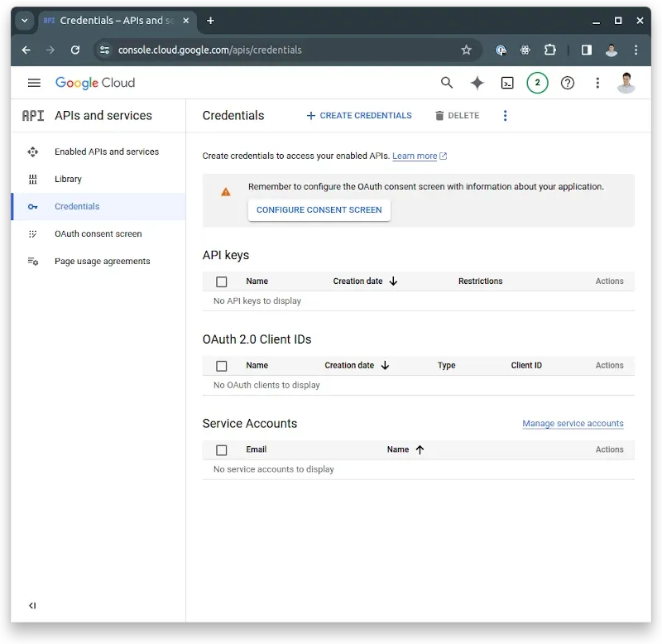The height and width of the screenshot is (644, 662).
Task: Click the trash icon for Delete
Action: pyautogui.click(x=439, y=116)
